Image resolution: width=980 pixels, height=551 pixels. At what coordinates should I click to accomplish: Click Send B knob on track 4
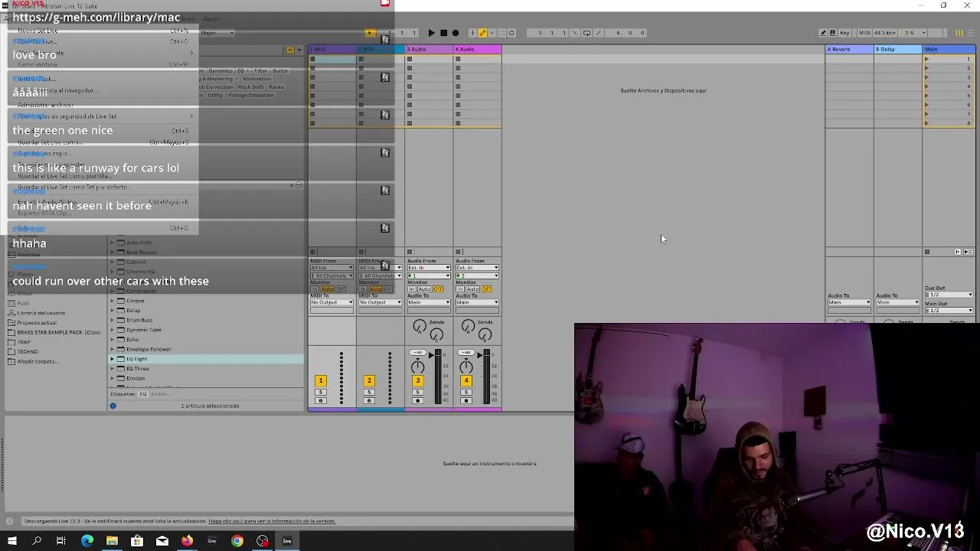(485, 334)
